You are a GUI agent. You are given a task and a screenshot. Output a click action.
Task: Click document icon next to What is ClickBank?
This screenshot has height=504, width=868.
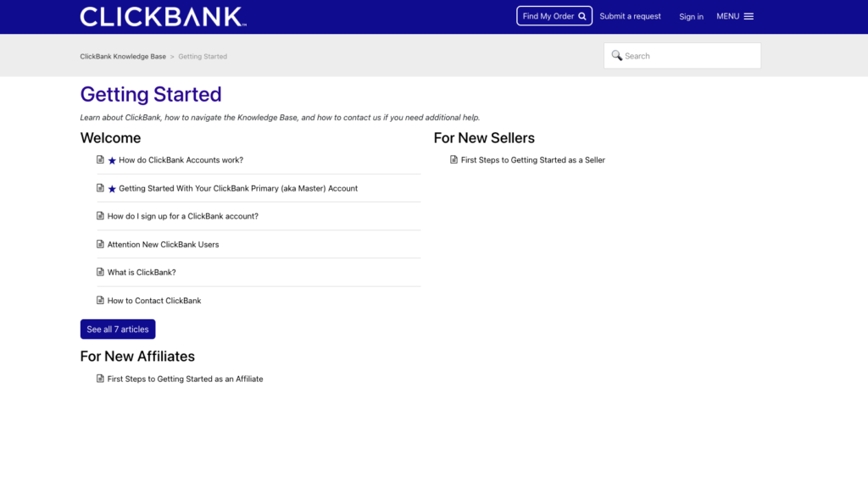[100, 272]
